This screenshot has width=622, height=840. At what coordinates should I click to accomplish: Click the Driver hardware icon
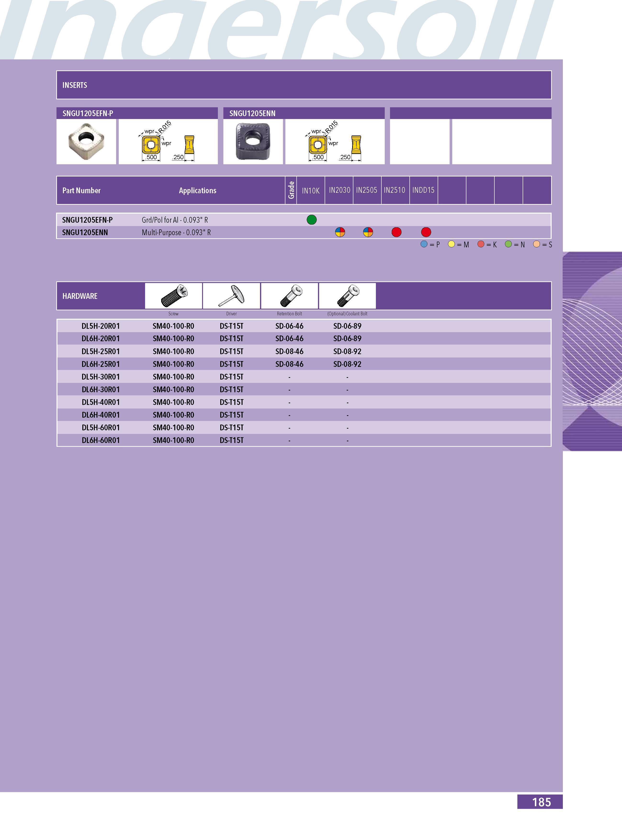click(232, 295)
